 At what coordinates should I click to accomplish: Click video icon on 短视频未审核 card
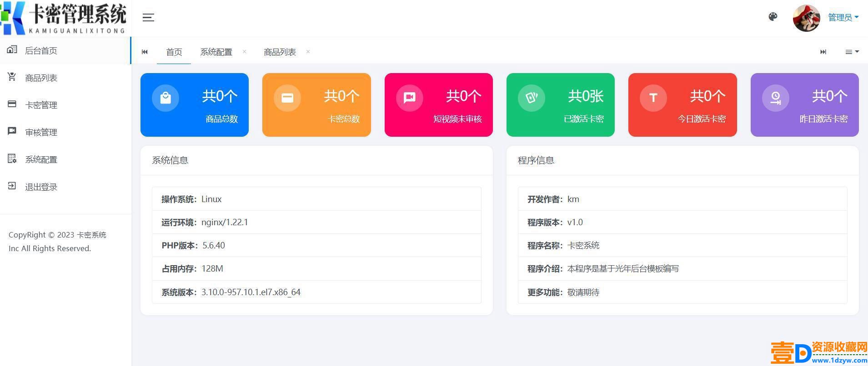pos(410,98)
